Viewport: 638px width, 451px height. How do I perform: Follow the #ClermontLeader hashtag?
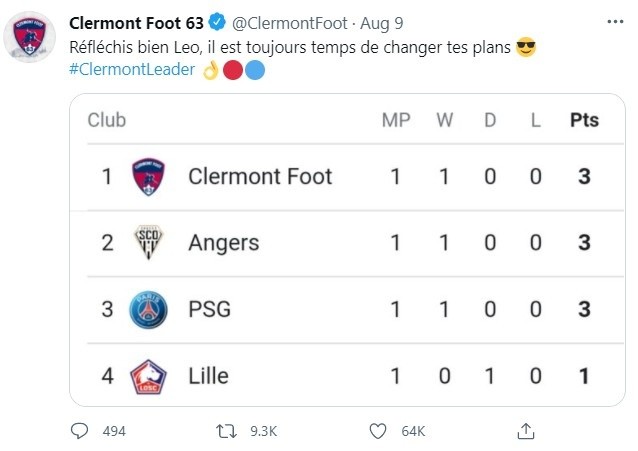click(132, 69)
